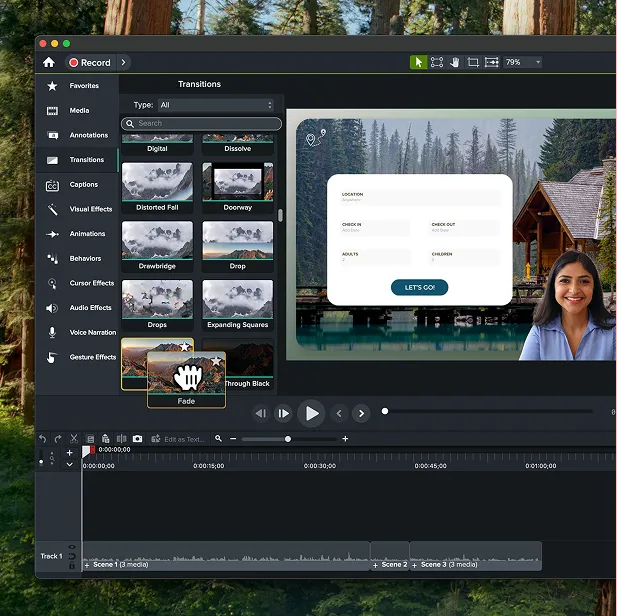Viewport: 617px width, 616px height.
Task: Select the Distorted Fall transition thumbnail
Action: click(157, 182)
